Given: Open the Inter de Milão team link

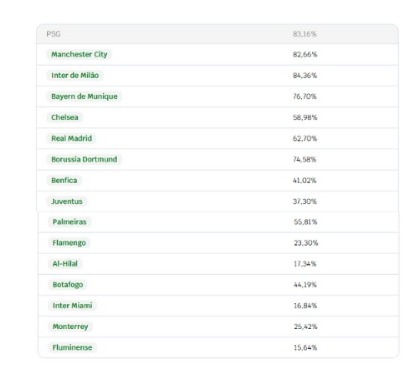Looking at the screenshot, I should [75, 75].
